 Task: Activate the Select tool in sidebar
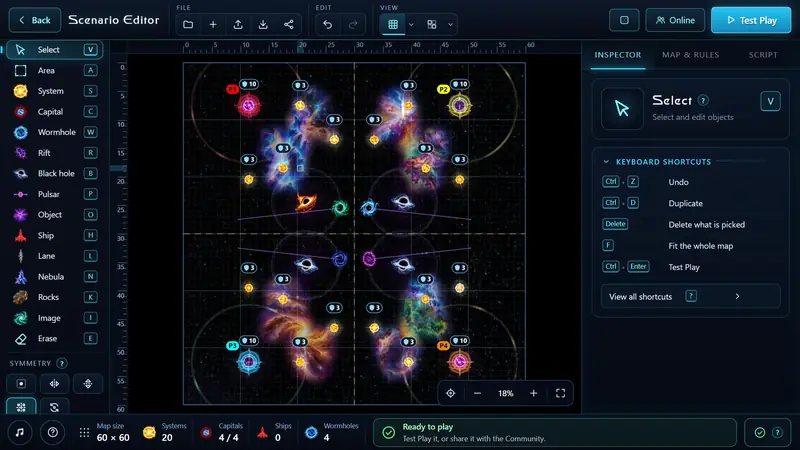(x=55, y=49)
